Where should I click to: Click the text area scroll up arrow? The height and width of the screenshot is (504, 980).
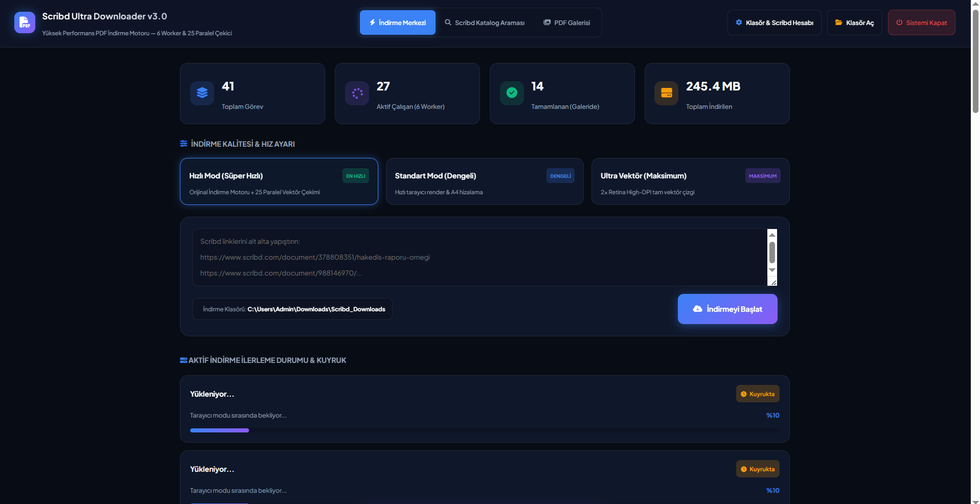(x=772, y=234)
